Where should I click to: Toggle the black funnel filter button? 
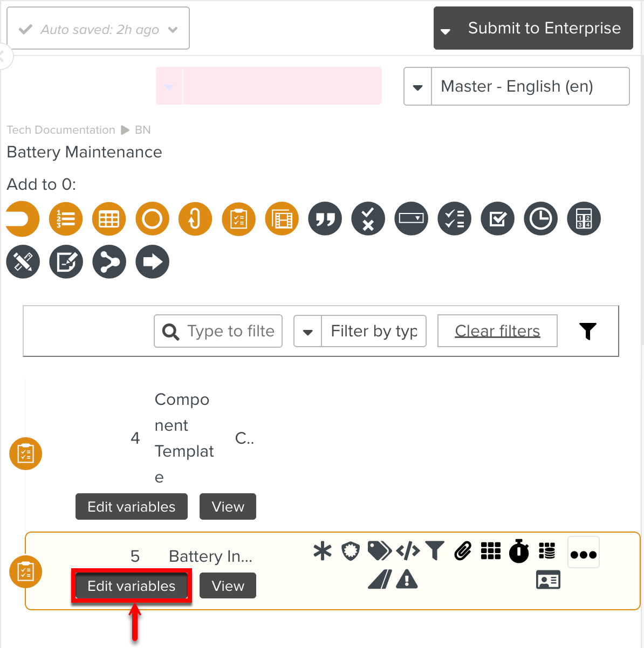coord(588,331)
